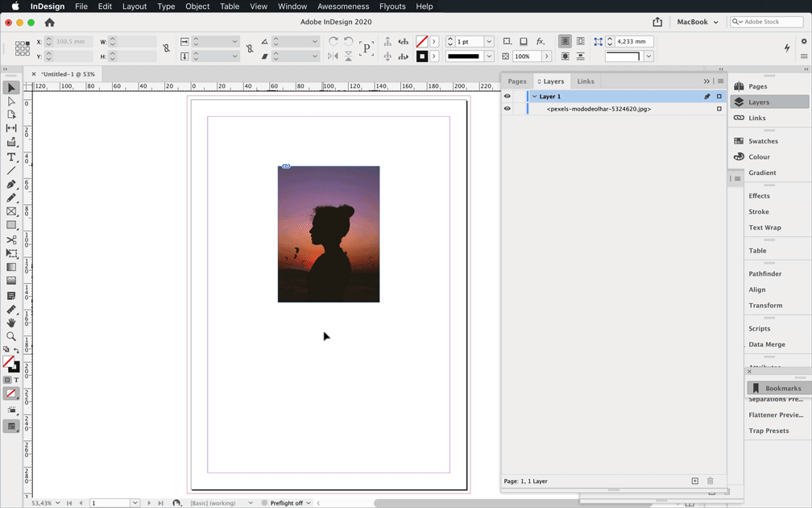Open the Object menu
This screenshot has height=508, width=812.
click(197, 6)
